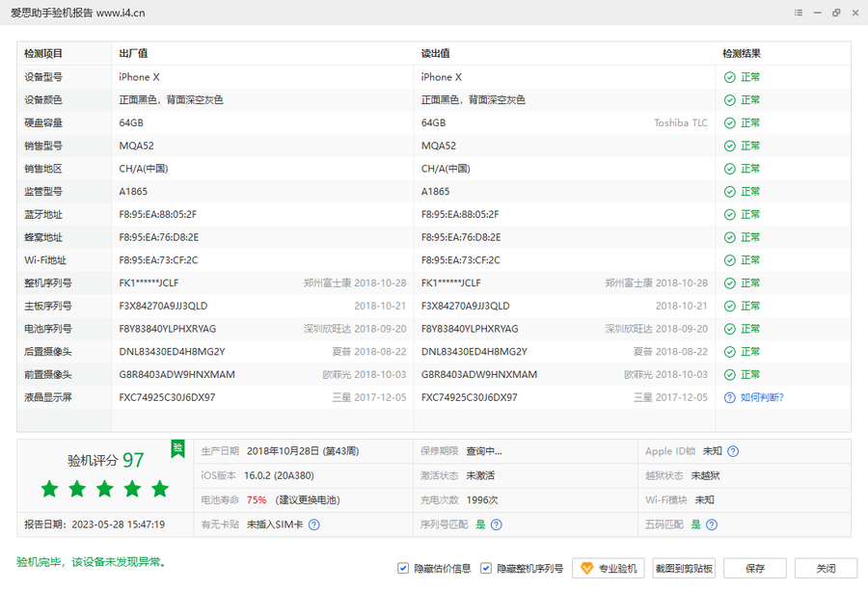Click the 正常 check icon for 蓝牙地址

click(x=730, y=214)
